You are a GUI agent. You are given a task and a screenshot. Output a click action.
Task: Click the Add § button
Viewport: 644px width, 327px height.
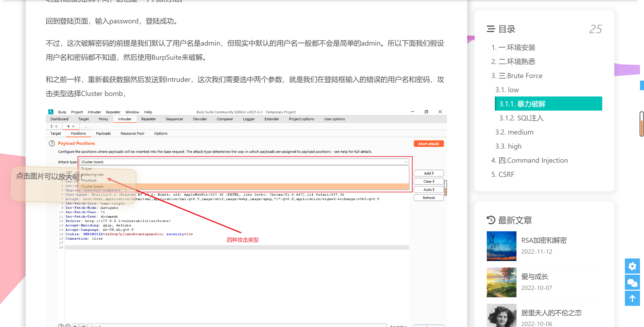[429, 173]
